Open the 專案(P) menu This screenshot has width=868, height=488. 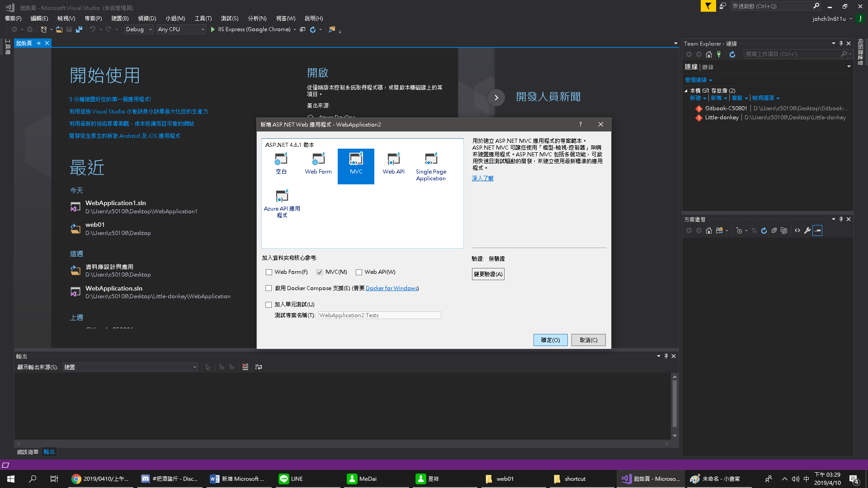point(93,19)
